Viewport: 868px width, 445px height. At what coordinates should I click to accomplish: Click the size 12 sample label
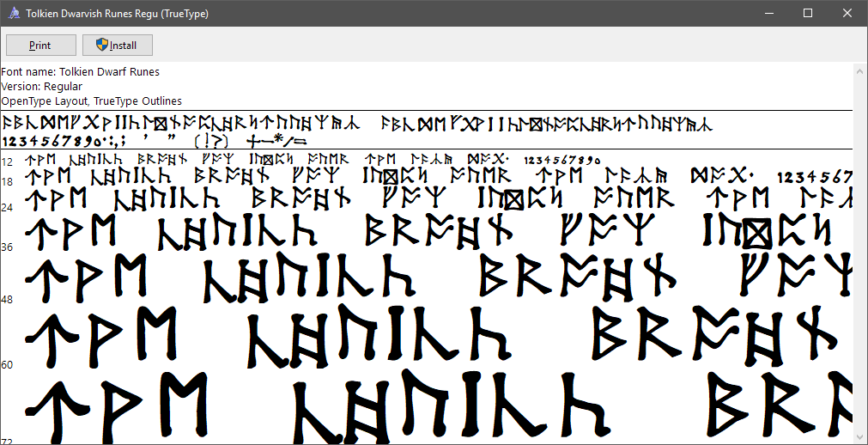(7, 162)
